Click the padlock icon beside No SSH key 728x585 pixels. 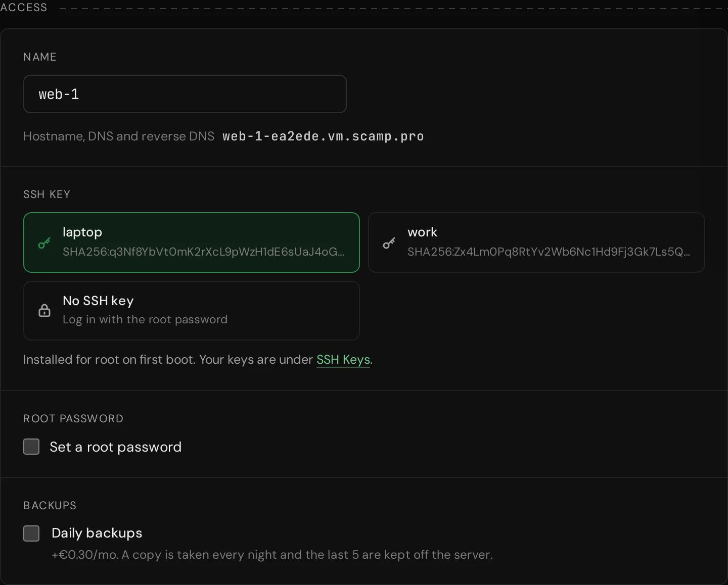pyautogui.click(x=44, y=310)
